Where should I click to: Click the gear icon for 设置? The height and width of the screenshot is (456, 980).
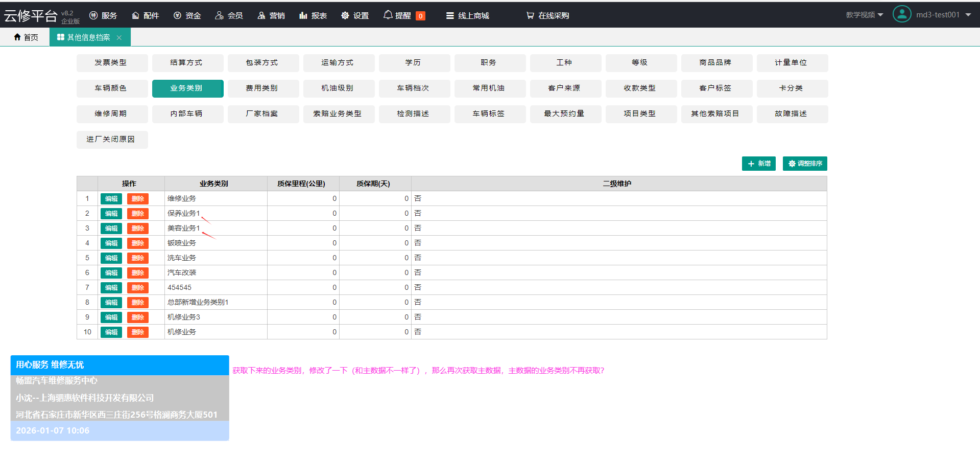coord(345,16)
